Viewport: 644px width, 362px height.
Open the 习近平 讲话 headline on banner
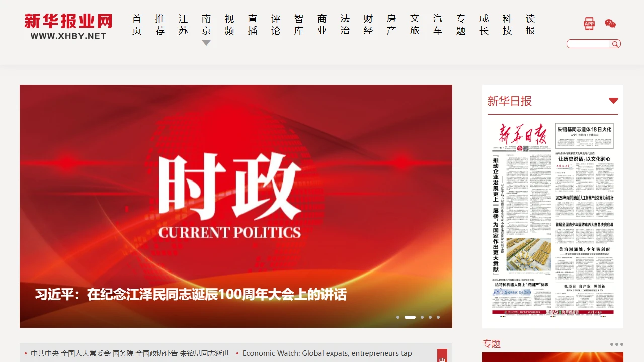point(191,294)
